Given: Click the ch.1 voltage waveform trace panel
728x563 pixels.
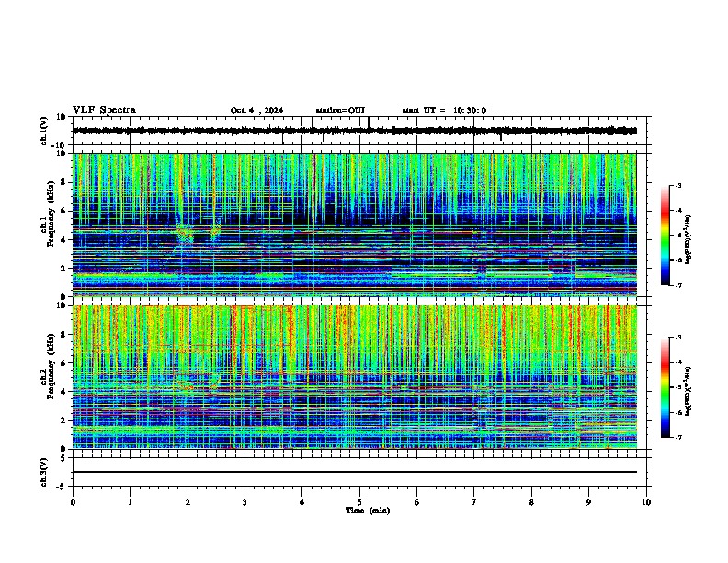Looking at the screenshot, I should click(x=361, y=131).
